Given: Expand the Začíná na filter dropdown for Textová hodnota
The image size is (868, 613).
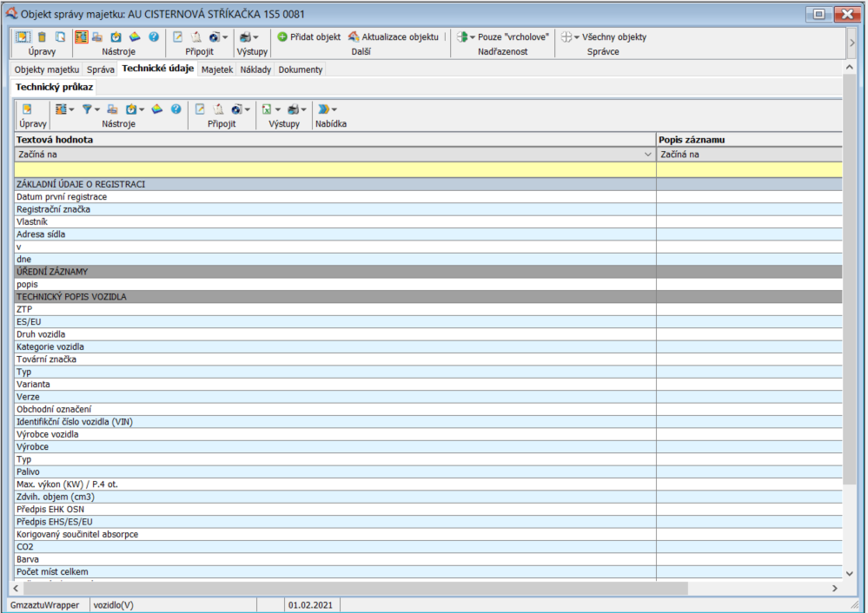Looking at the screenshot, I should click(x=647, y=155).
